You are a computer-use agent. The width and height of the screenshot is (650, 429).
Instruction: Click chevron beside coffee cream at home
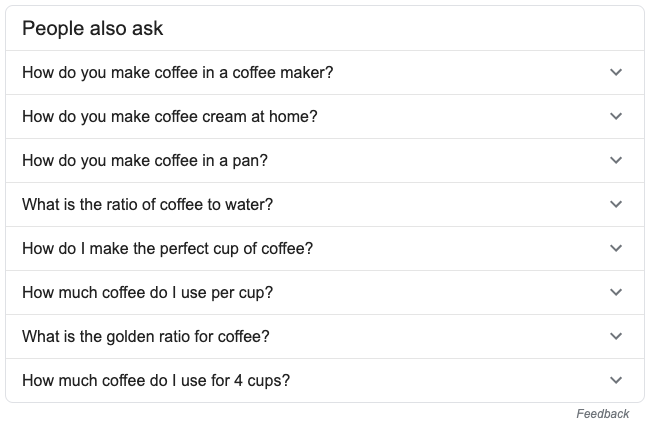(x=616, y=117)
